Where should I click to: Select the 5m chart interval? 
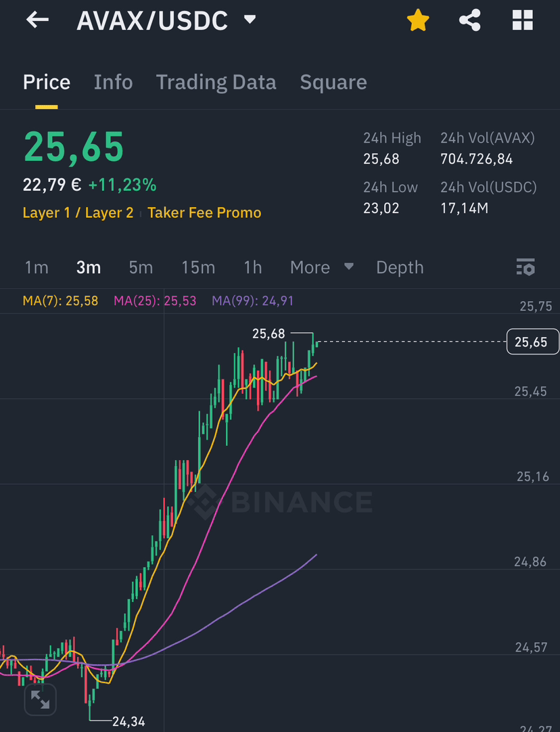pyautogui.click(x=141, y=267)
